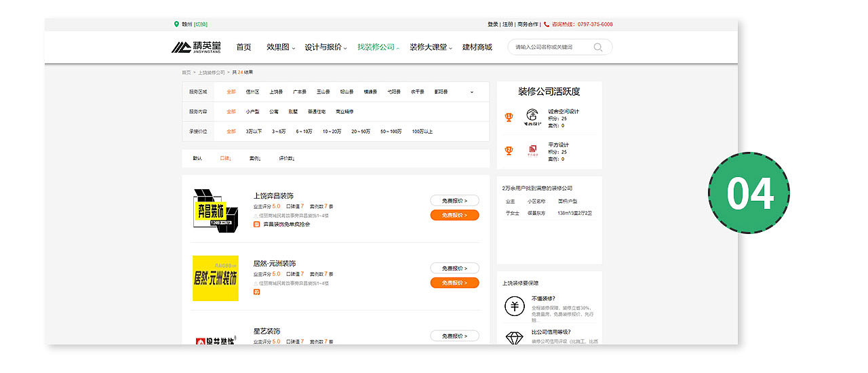Click white 免费报价 button for 星艺装饰
This screenshot has height=373, width=868.
pyautogui.click(x=454, y=336)
